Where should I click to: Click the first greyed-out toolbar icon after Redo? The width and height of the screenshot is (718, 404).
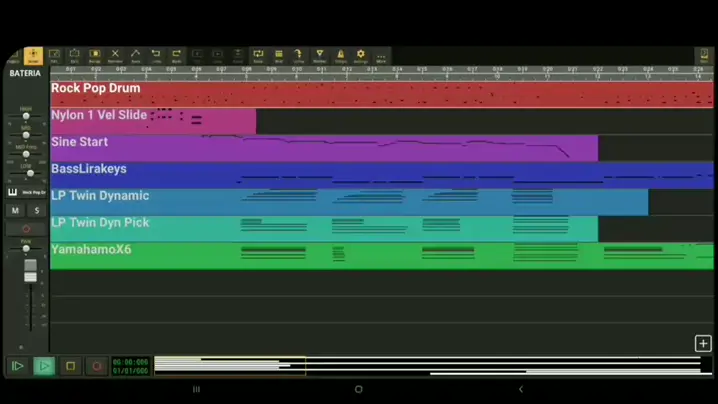tap(197, 55)
